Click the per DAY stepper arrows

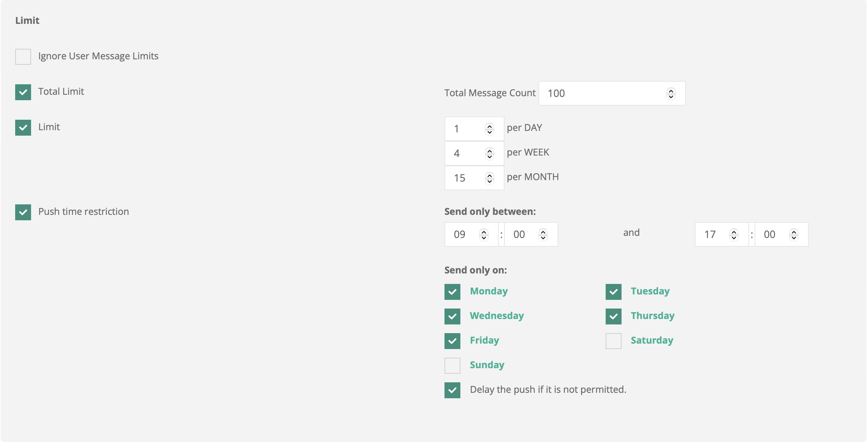[489, 129]
